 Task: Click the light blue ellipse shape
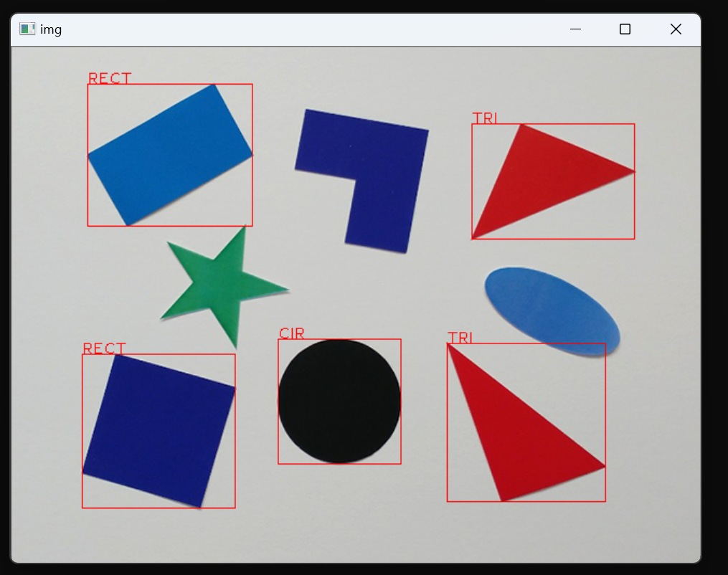[552, 311]
